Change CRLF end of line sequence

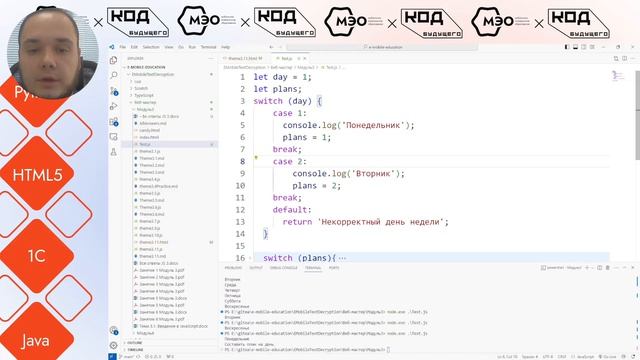tap(562, 357)
